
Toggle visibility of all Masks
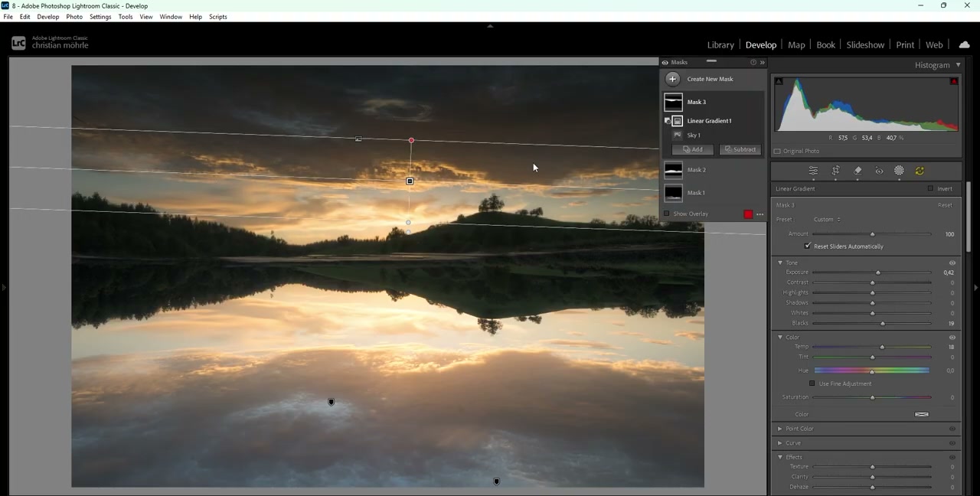click(x=665, y=63)
